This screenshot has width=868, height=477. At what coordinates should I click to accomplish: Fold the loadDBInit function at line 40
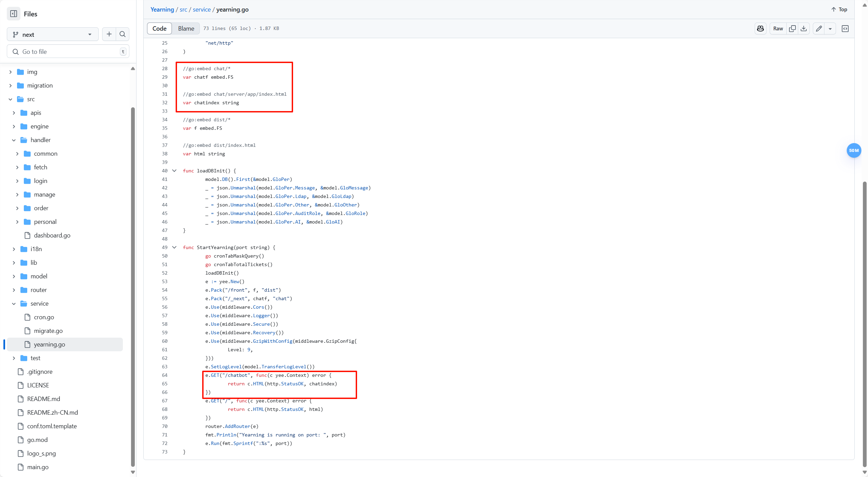pos(174,171)
